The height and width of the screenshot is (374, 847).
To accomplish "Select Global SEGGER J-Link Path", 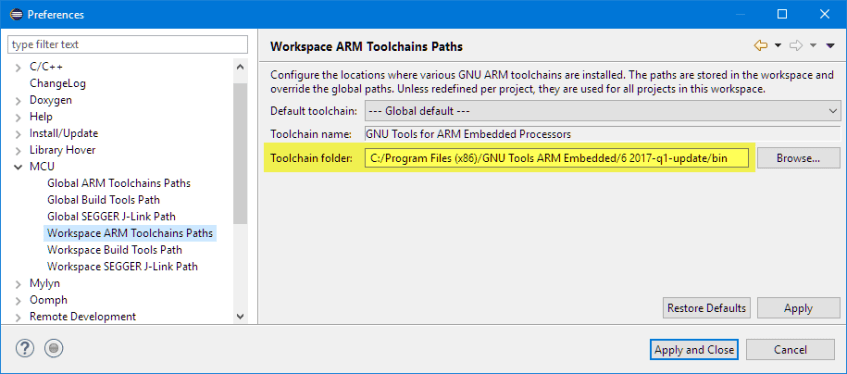I will [111, 217].
